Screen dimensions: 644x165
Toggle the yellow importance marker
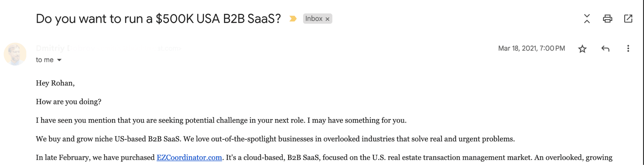point(293,19)
